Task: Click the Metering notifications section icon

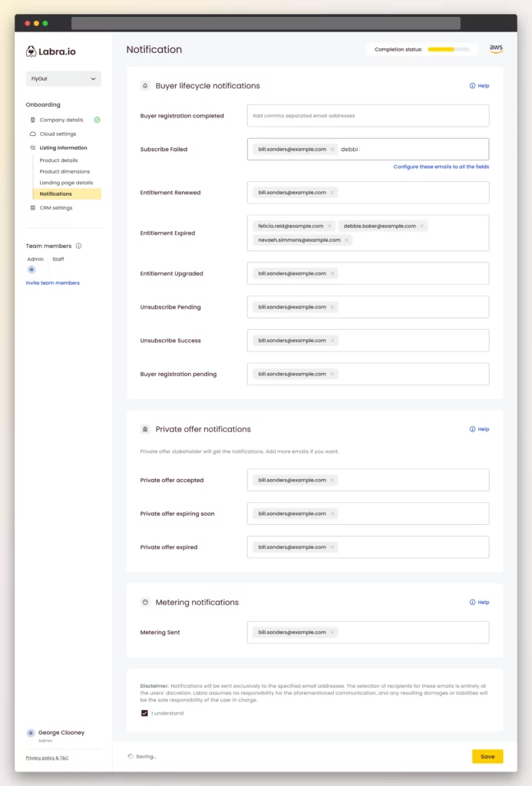Action: 145,602
